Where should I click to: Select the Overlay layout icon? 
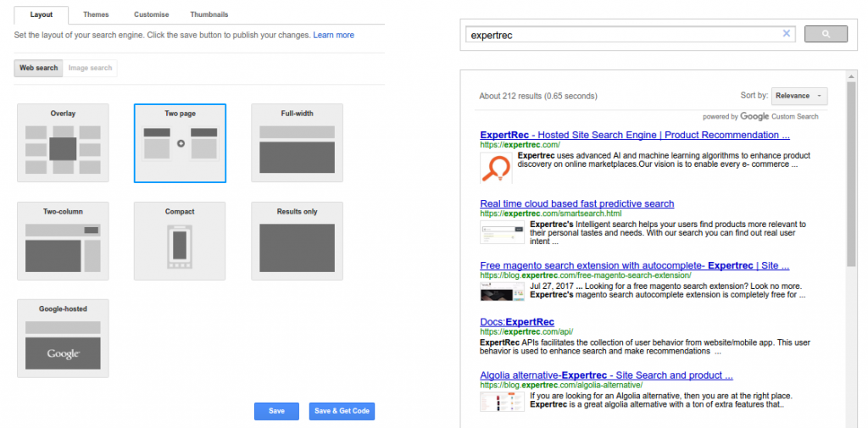[63, 143]
